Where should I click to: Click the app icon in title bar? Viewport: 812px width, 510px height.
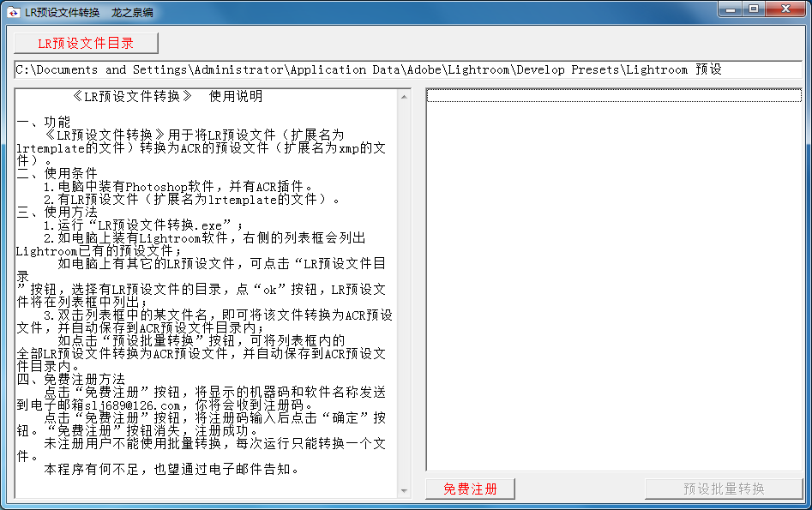tap(14, 12)
